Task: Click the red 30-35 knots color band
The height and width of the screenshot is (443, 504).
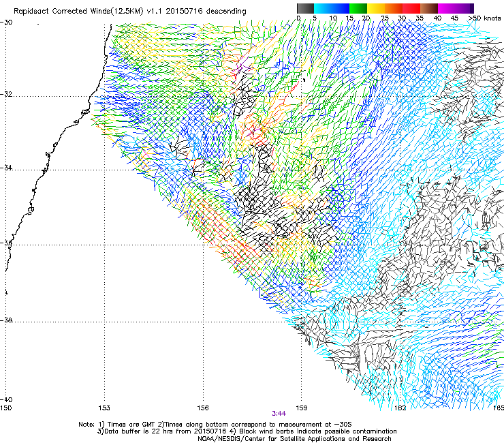Action: point(411,8)
